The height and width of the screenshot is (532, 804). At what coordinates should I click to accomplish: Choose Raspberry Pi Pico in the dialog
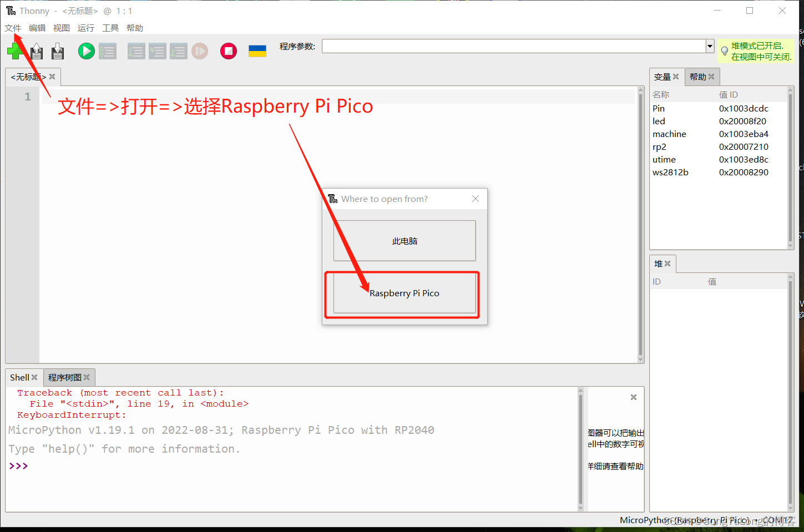point(404,293)
